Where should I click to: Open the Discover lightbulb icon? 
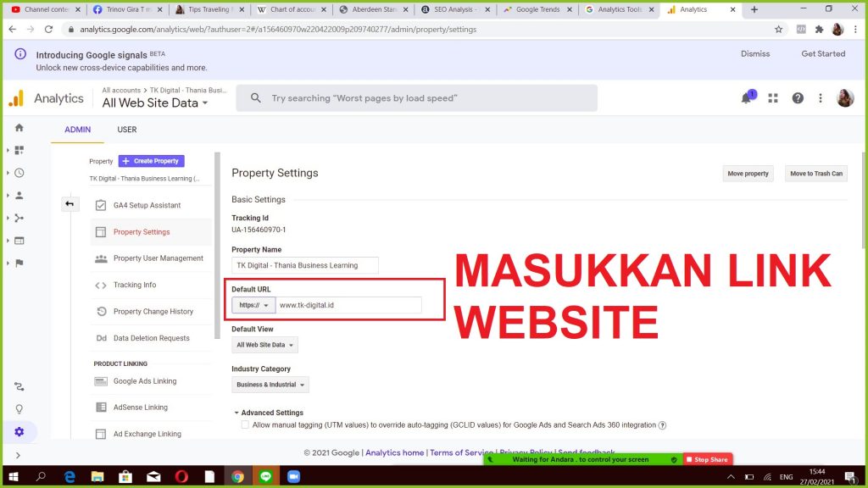tap(19, 409)
